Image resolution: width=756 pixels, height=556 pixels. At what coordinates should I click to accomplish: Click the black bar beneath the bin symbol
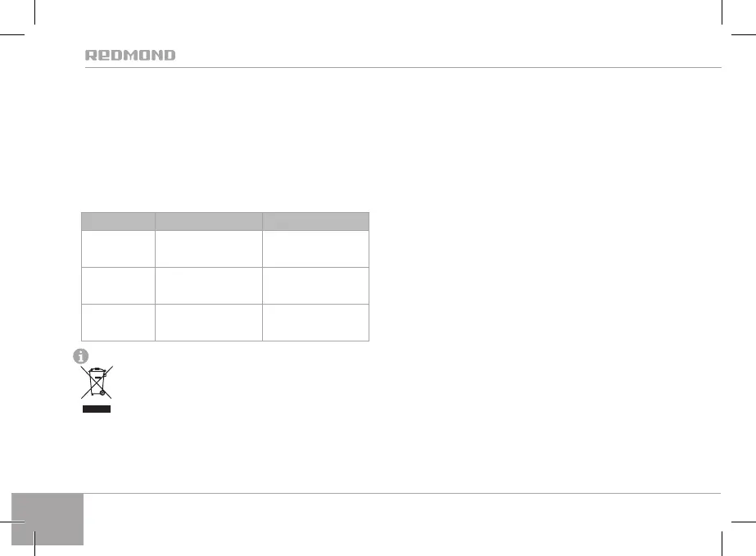(x=95, y=407)
